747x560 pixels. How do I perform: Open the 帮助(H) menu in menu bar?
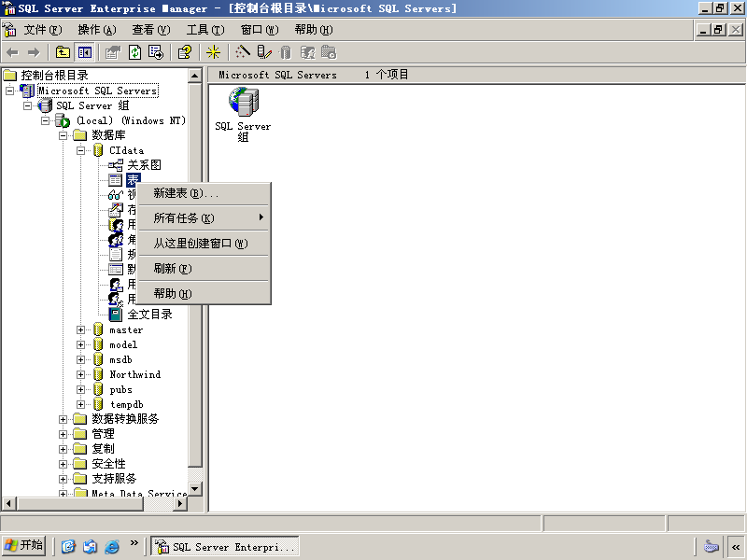[x=314, y=30]
